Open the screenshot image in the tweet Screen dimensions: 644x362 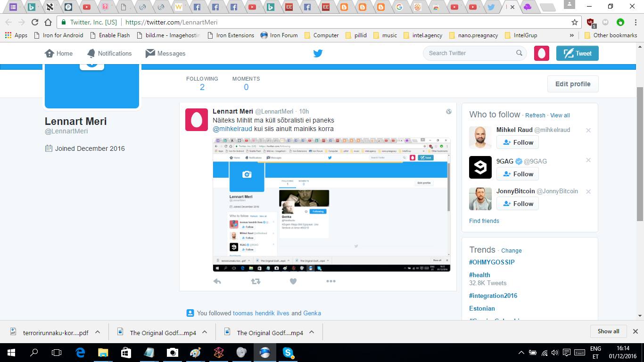[x=331, y=205]
